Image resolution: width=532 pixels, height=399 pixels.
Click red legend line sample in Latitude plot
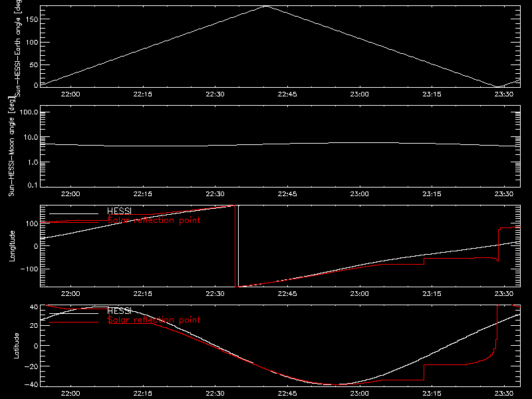[x=74, y=323]
